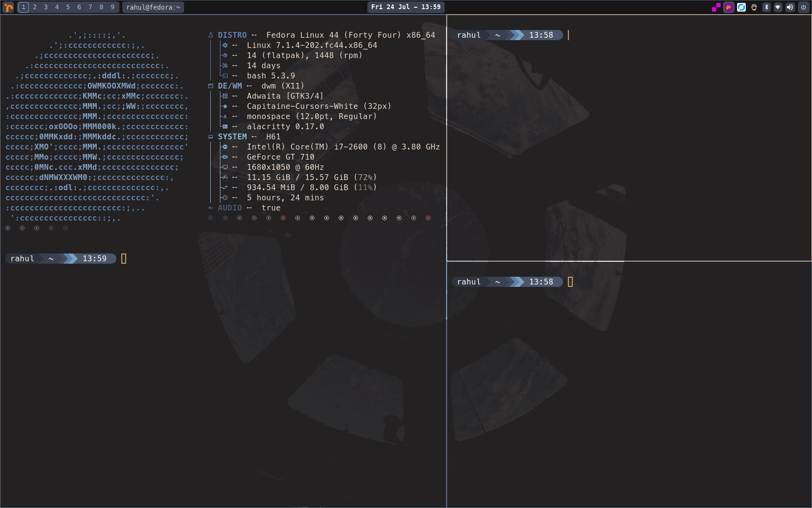Click 'Fedora Linux 44 (Forty Four) x86_64' text

(x=350, y=35)
